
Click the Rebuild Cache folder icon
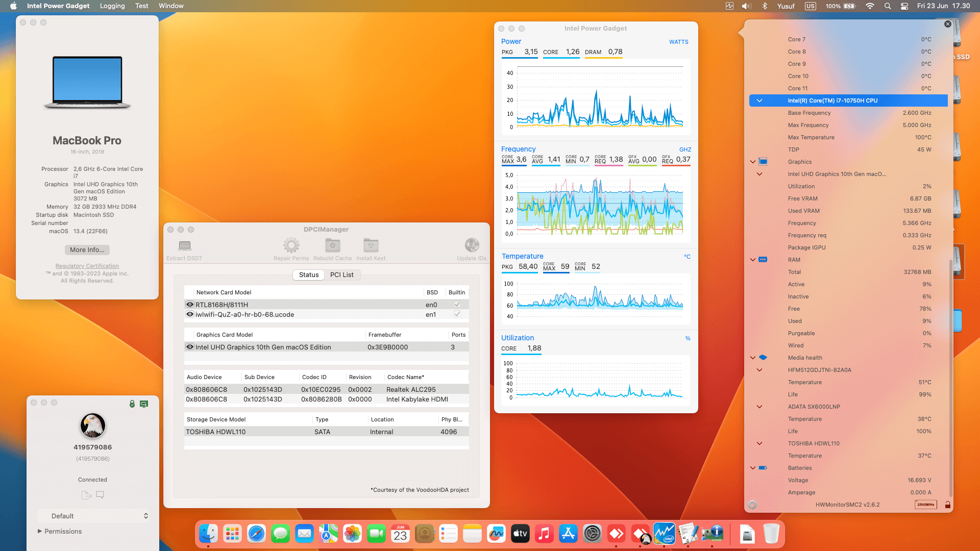[x=333, y=245]
